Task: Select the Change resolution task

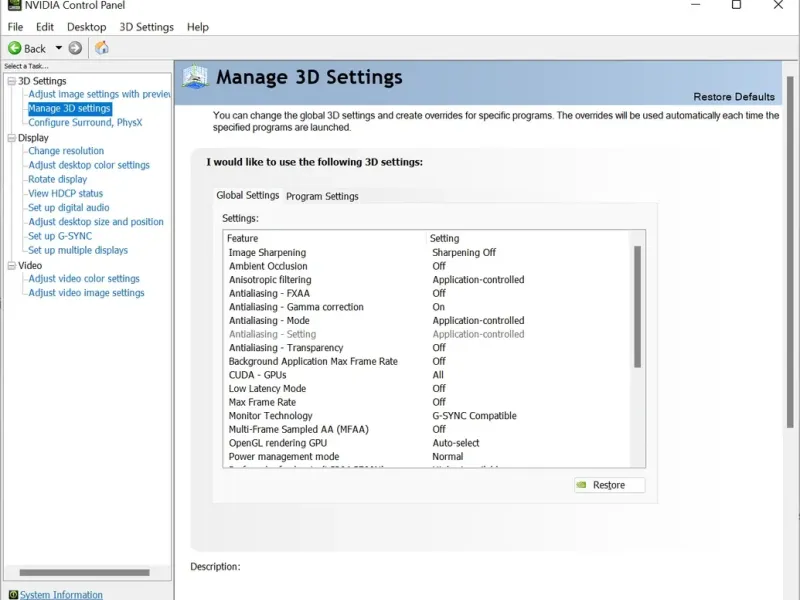Action: click(66, 151)
